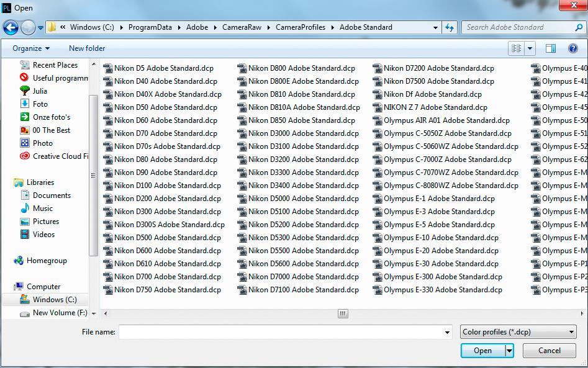
Task: Open the Open button's split arrow
Action: click(x=509, y=351)
